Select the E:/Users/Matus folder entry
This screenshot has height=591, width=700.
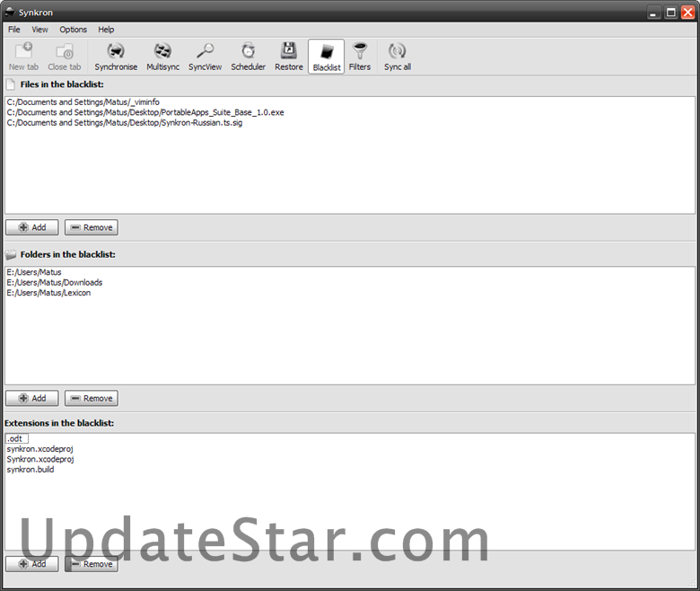pos(34,272)
